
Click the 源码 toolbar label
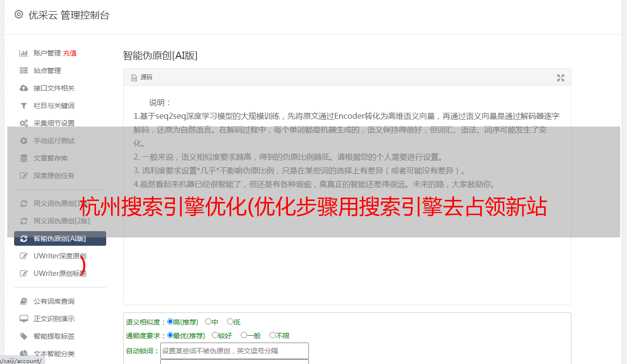pyautogui.click(x=146, y=77)
